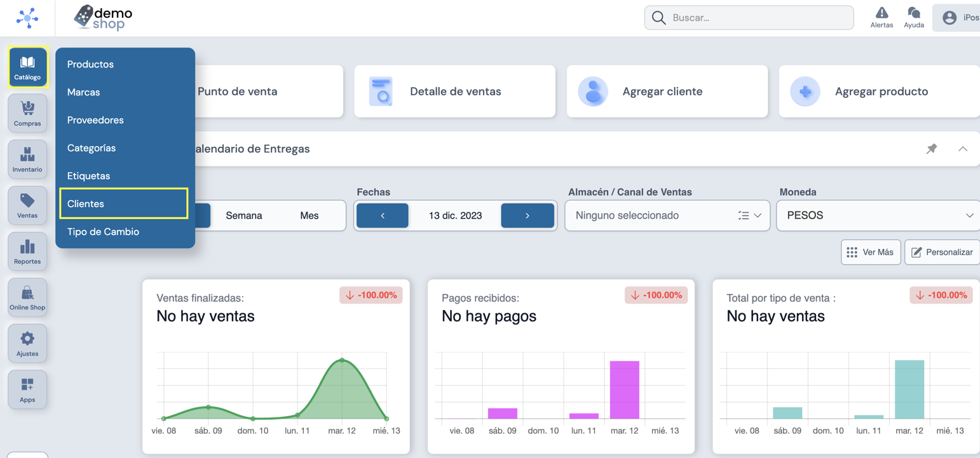980x458 pixels.
Task: Click the -100.00% badge on Total por tipo de venta
Action: coord(941,295)
